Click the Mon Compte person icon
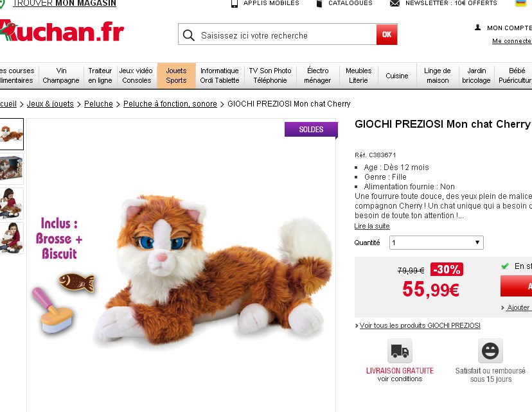532x412 pixels. click(477, 28)
